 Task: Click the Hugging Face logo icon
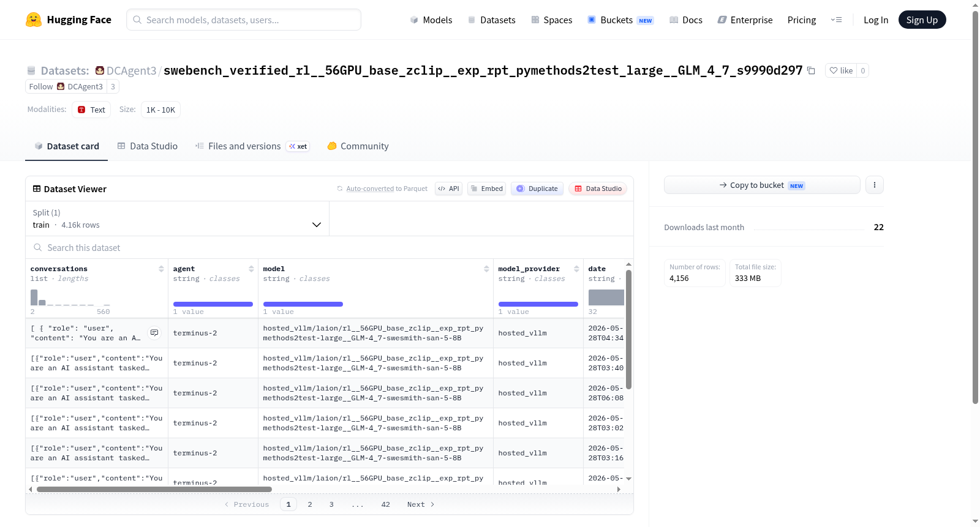[x=34, y=20]
